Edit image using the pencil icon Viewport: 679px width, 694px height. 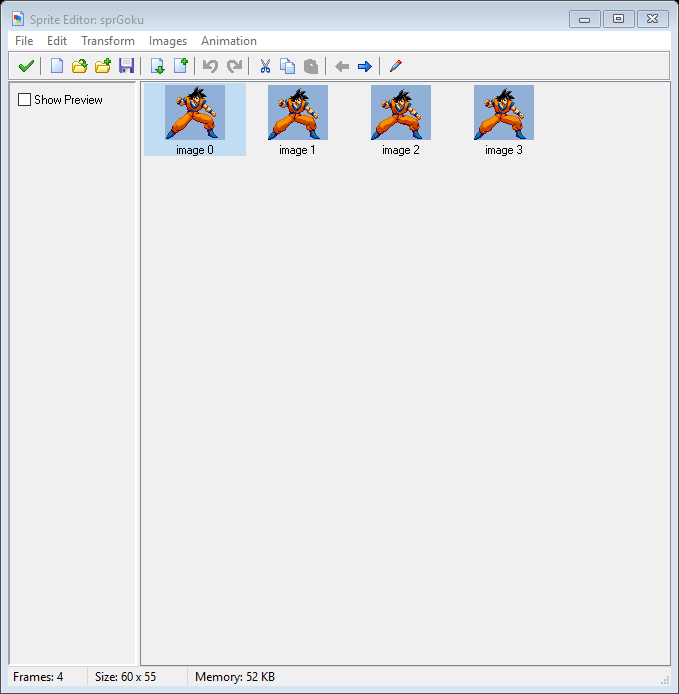(x=396, y=66)
